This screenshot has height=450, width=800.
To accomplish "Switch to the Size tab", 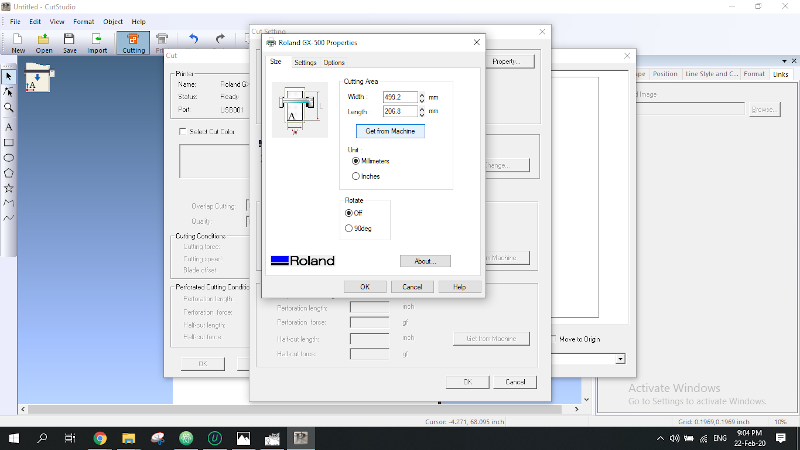I will (276, 62).
